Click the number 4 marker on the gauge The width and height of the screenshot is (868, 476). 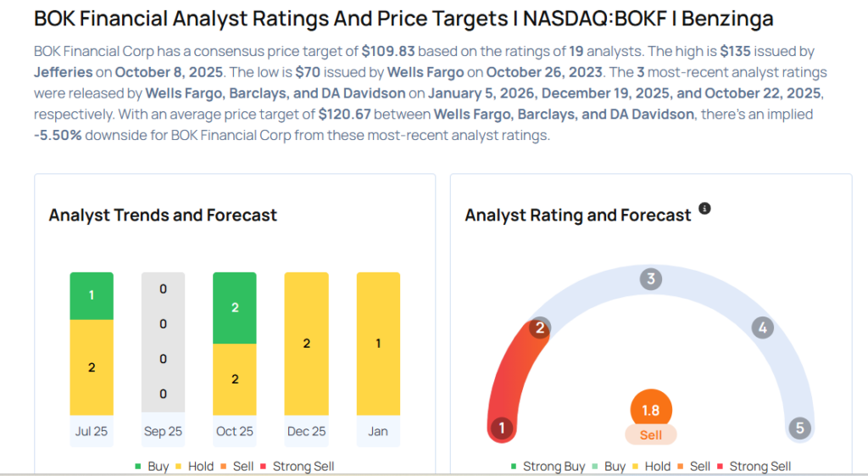click(762, 328)
